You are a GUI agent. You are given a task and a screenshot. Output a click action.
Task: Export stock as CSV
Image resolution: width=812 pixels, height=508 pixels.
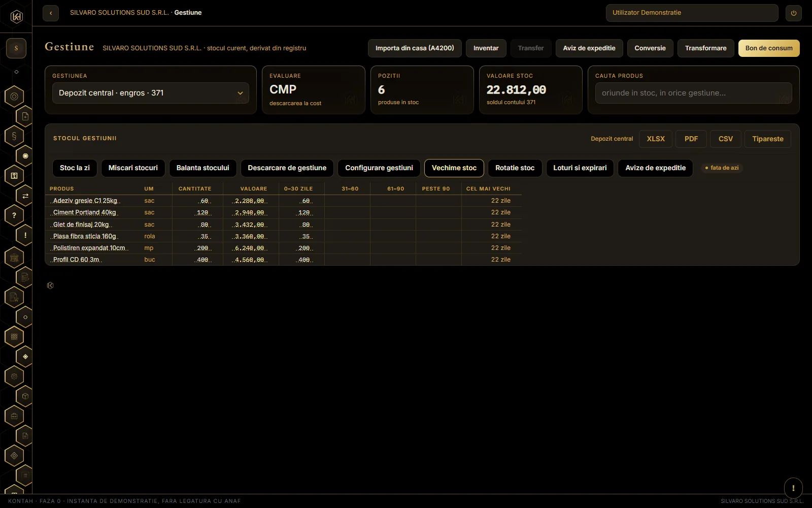[x=726, y=139]
